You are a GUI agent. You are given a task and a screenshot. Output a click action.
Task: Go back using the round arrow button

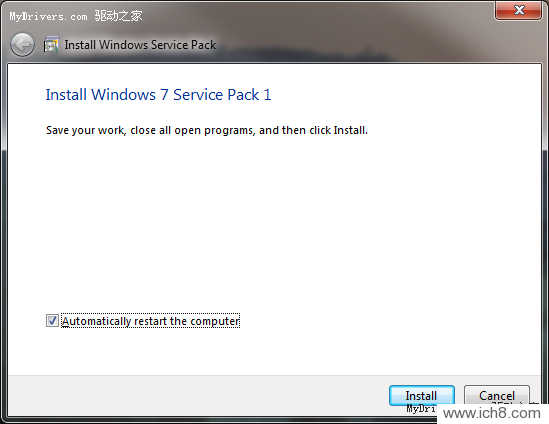22,45
